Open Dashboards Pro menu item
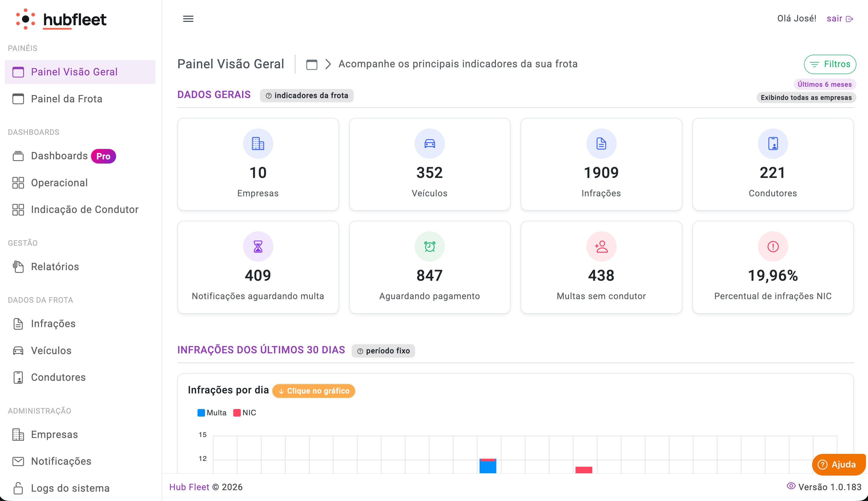868x501 pixels. coord(80,156)
